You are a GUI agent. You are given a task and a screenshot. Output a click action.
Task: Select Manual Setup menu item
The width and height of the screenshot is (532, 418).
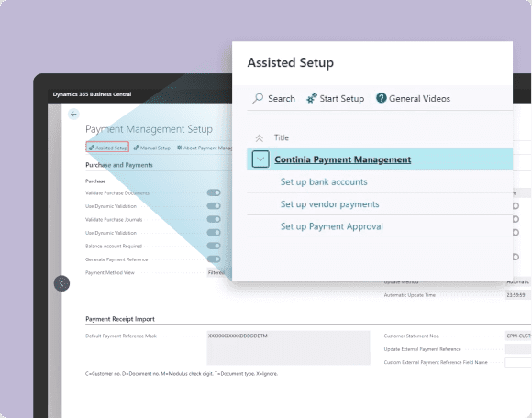(x=152, y=148)
